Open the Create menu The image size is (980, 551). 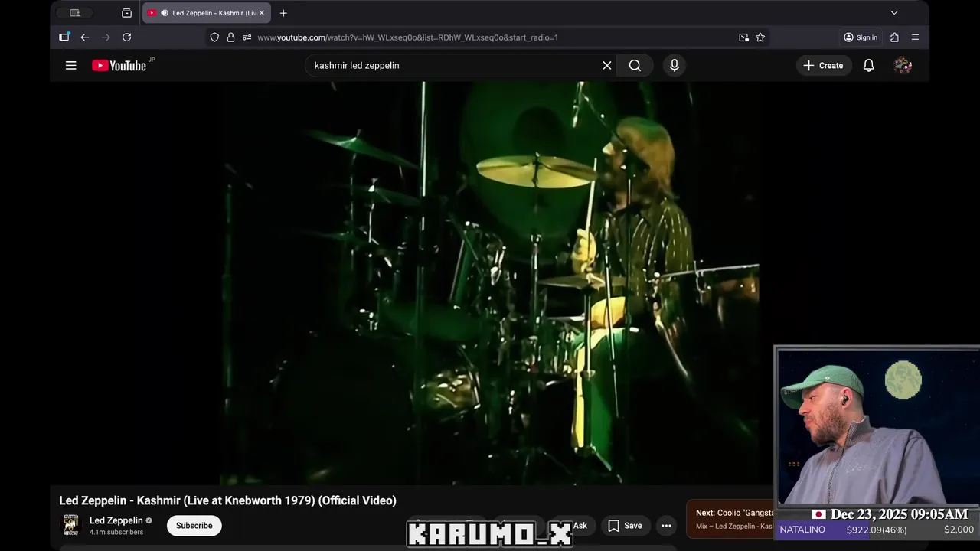click(x=824, y=66)
